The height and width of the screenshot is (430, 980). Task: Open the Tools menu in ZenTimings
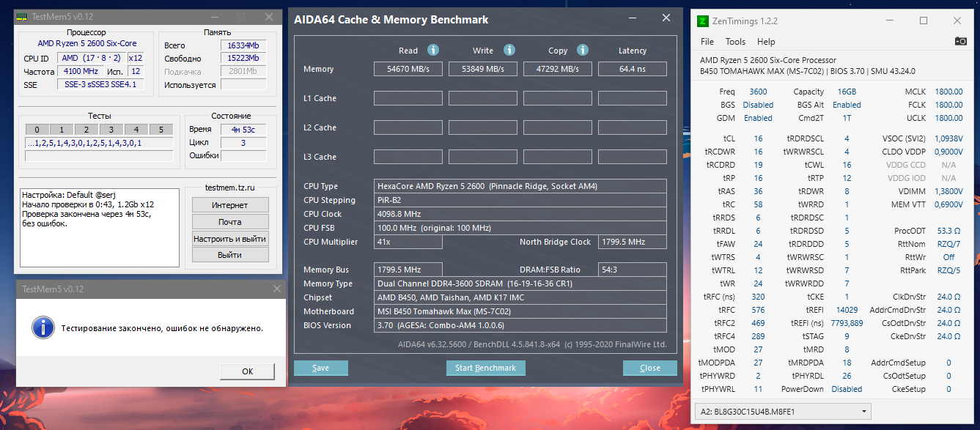click(x=735, y=42)
